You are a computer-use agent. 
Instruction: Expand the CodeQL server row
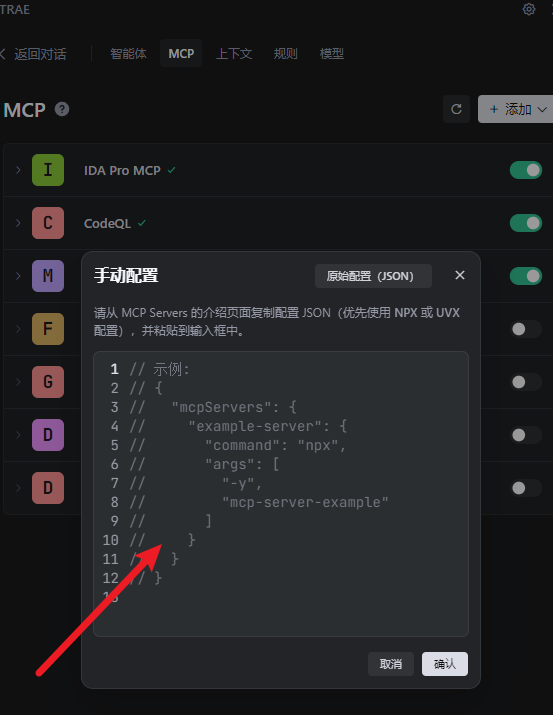18,223
